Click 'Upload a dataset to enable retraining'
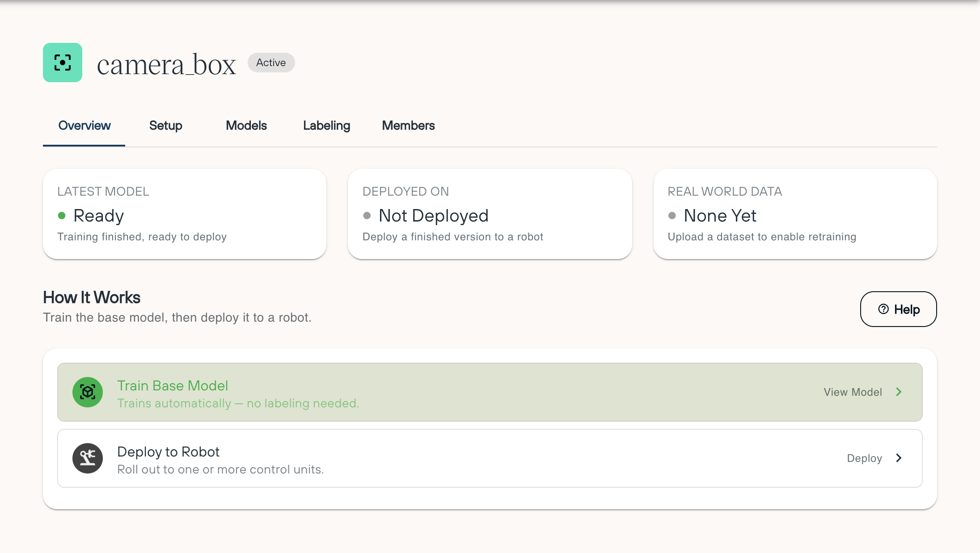This screenshot has height=553, width=980. pos(762,237)
